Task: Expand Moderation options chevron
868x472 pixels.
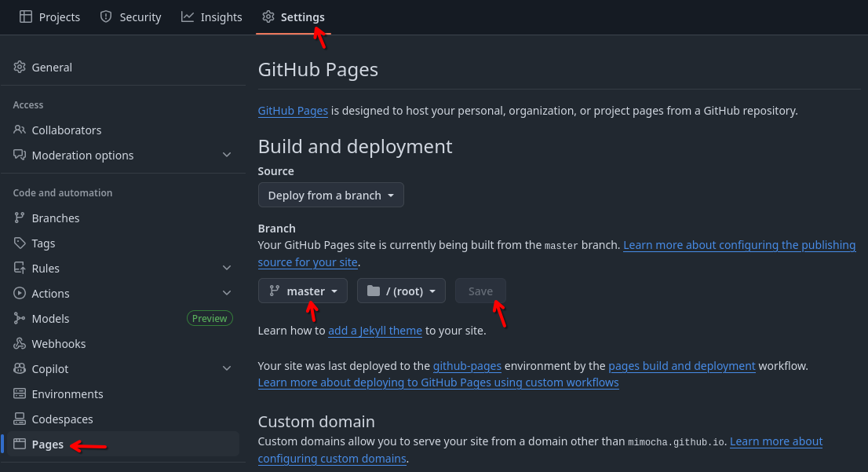Action: 227,155
